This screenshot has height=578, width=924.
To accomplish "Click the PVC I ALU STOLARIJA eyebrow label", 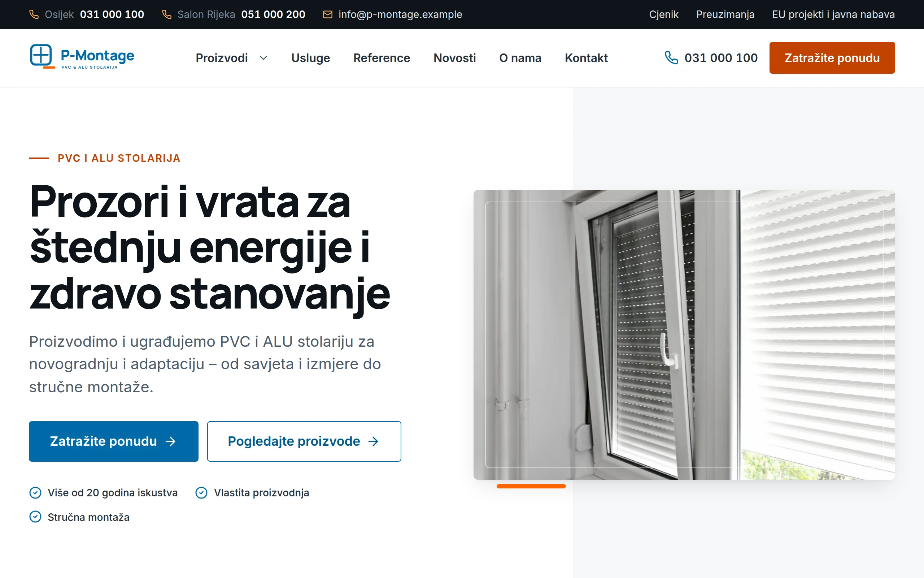I will pos(119,158).
